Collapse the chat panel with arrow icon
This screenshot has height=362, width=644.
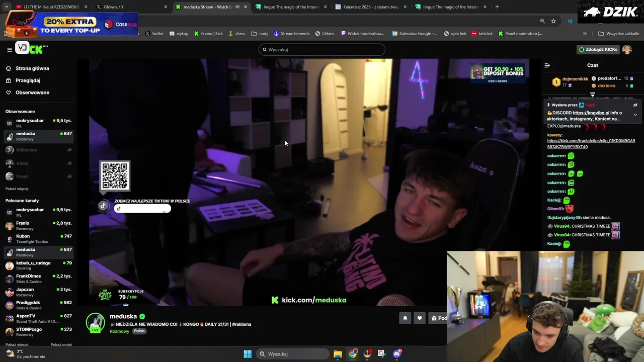pyautogui.click(x=547, y=65)
